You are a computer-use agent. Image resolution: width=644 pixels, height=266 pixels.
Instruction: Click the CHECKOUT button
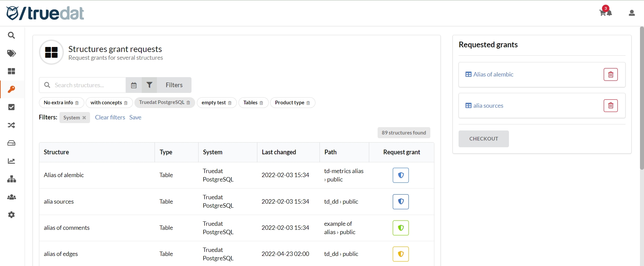[483, 139]
